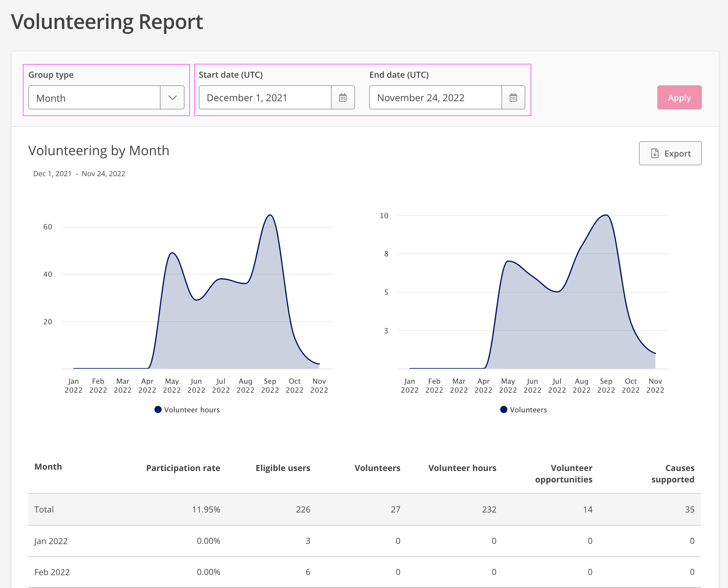Sort table by Participation rate column

click(183, 468)
